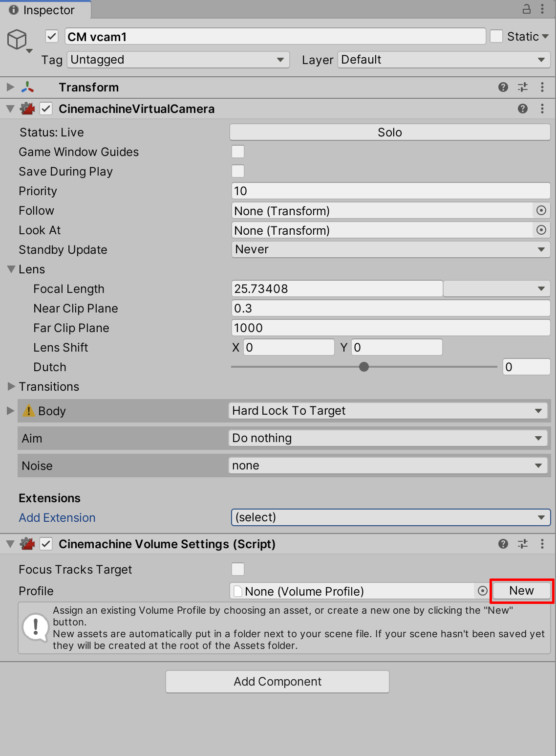Click Lens Shift Y field
556x756 pixels.
point(397,347)
